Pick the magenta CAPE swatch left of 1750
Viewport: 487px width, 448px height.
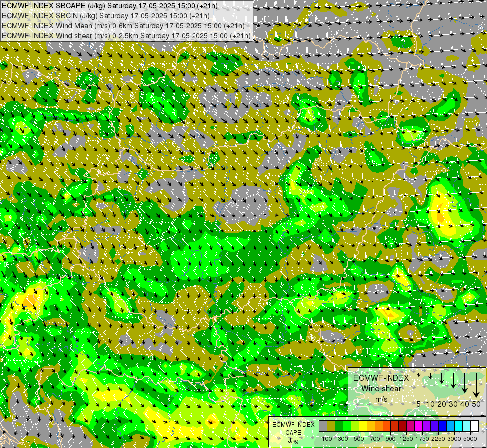419,426
